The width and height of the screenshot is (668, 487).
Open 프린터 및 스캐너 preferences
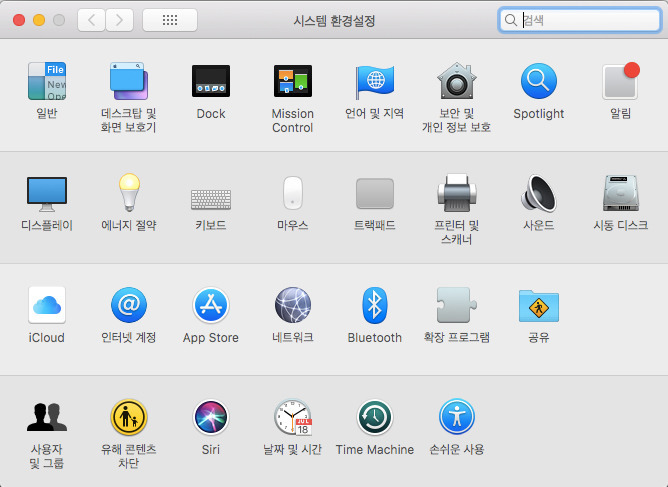[x=457, y=193]
